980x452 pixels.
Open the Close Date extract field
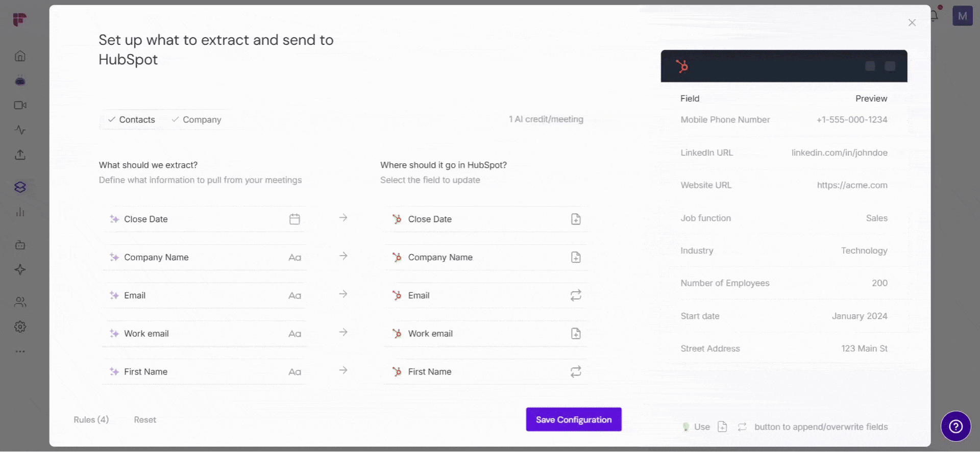click(x=204, y=219)
